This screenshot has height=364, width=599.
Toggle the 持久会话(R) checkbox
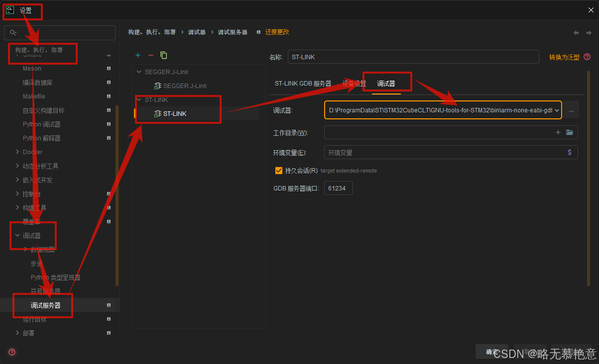click(279, 171)
